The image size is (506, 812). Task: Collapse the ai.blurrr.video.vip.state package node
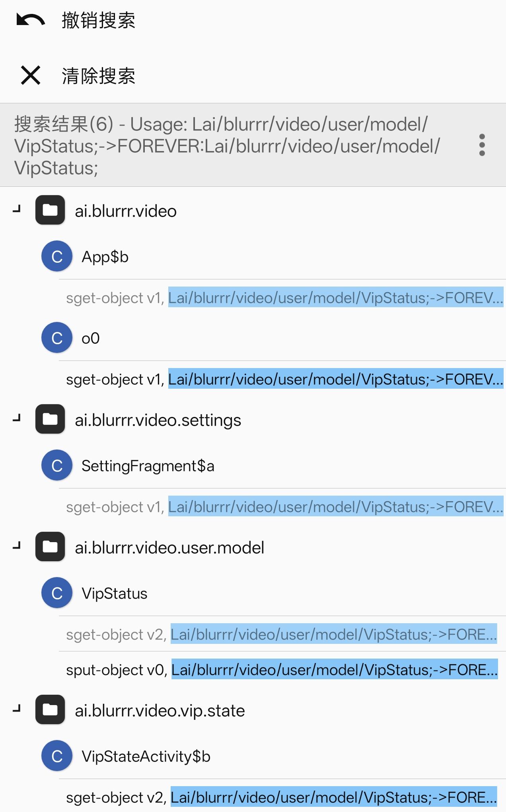(17, 709)
